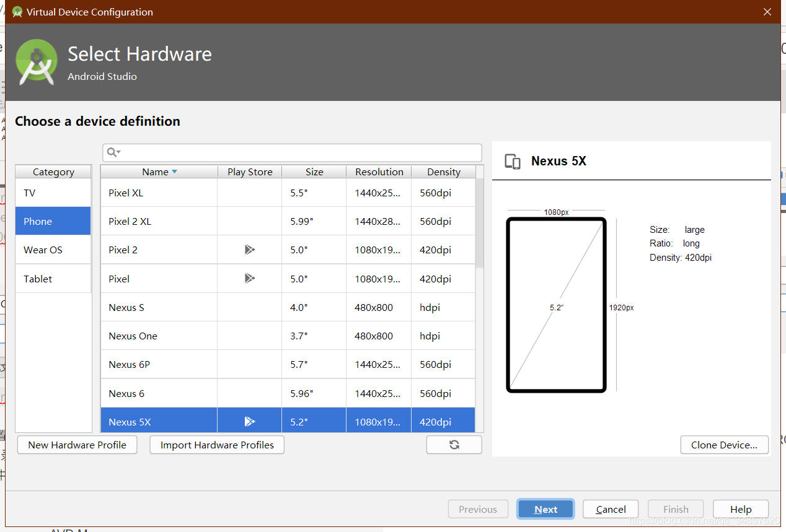Click the Play Store icon in Pixel 2 row
The image size is (786, 532).
[249, 250]
